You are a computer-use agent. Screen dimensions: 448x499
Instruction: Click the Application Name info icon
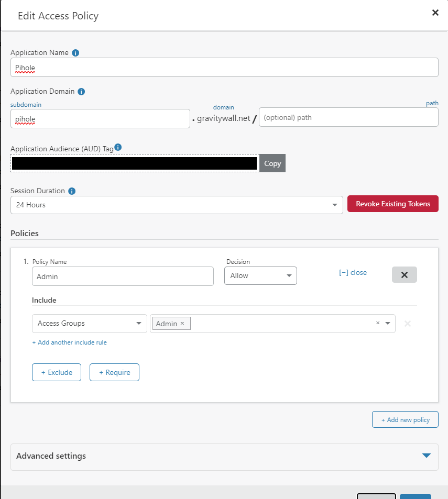pos(75,52)
